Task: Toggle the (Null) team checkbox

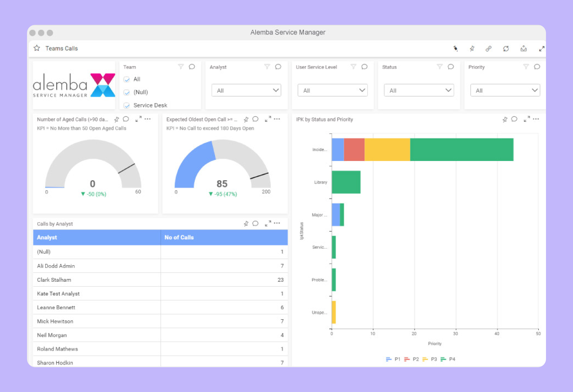Action: tap(127, 93)
